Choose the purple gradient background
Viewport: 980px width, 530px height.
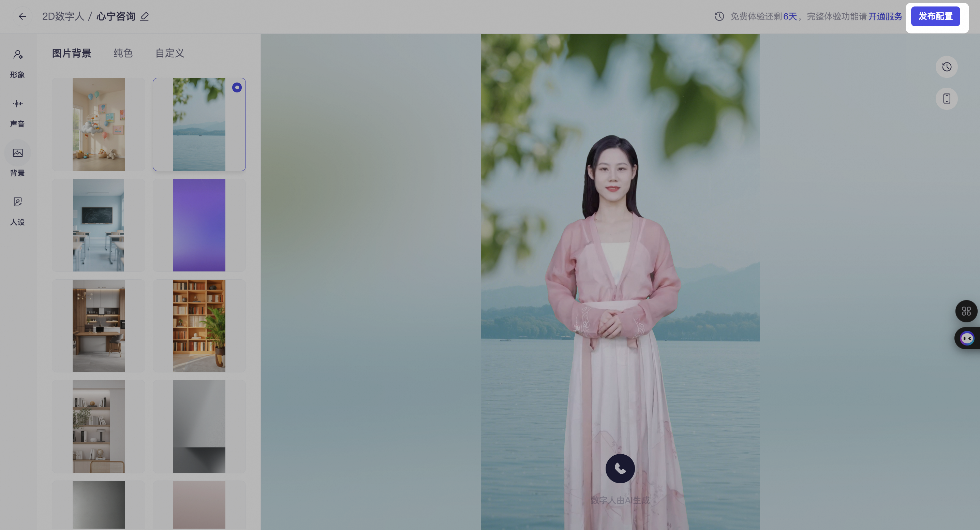(199, 225)
